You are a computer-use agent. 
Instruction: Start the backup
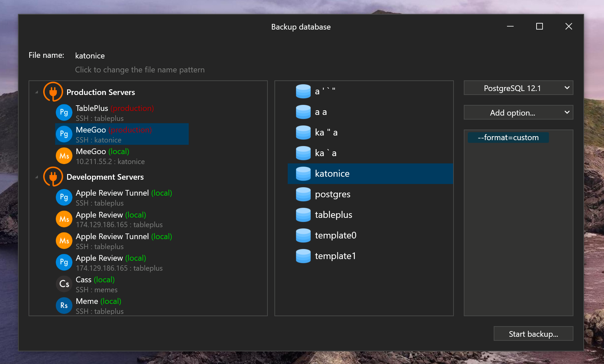tap(533, 334)
